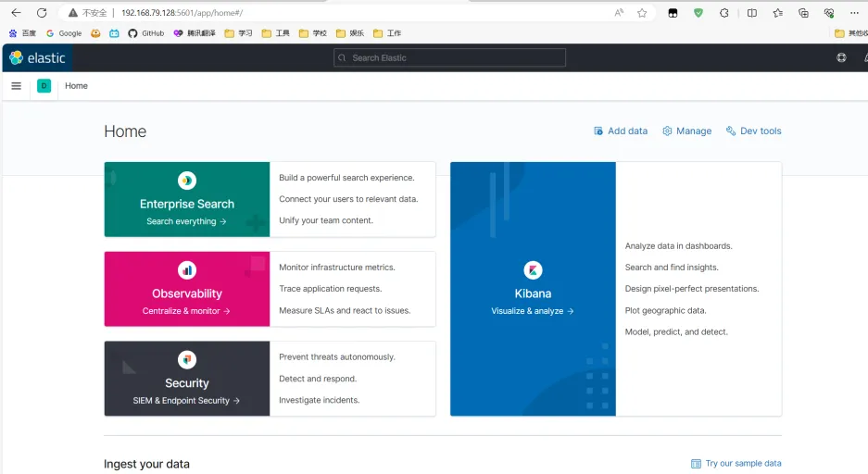Favorite this page with the star icon
The image size is (868, 474).
pos(642,13)
